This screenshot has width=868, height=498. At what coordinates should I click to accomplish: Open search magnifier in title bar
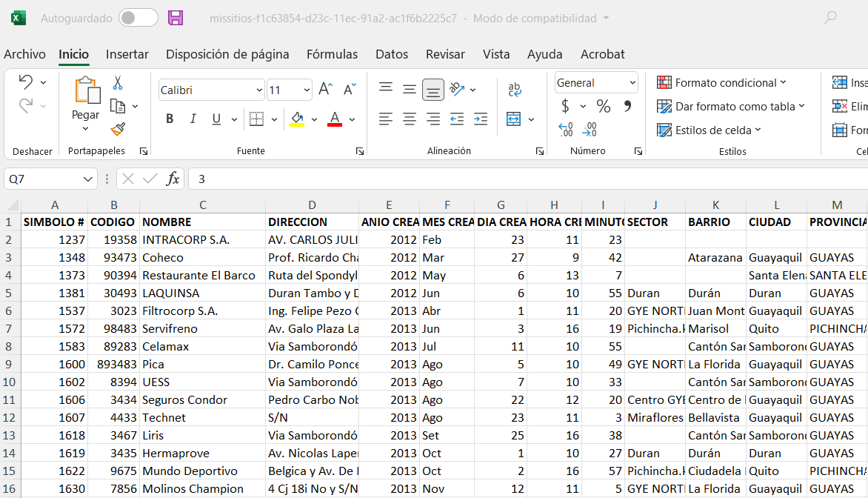click(x=829, y=18)
